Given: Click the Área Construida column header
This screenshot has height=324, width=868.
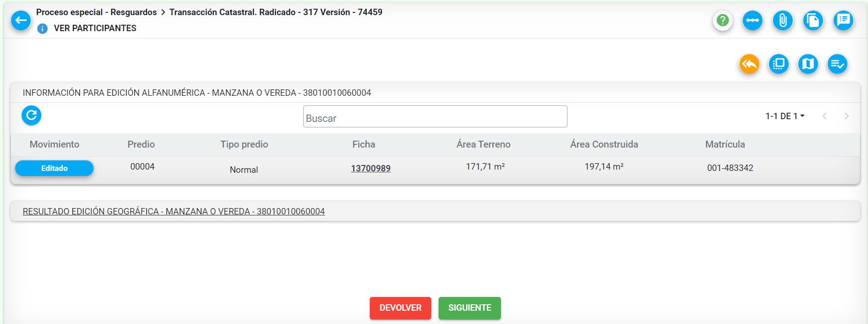Looking at the screenshot, I should tap(604, 144).
